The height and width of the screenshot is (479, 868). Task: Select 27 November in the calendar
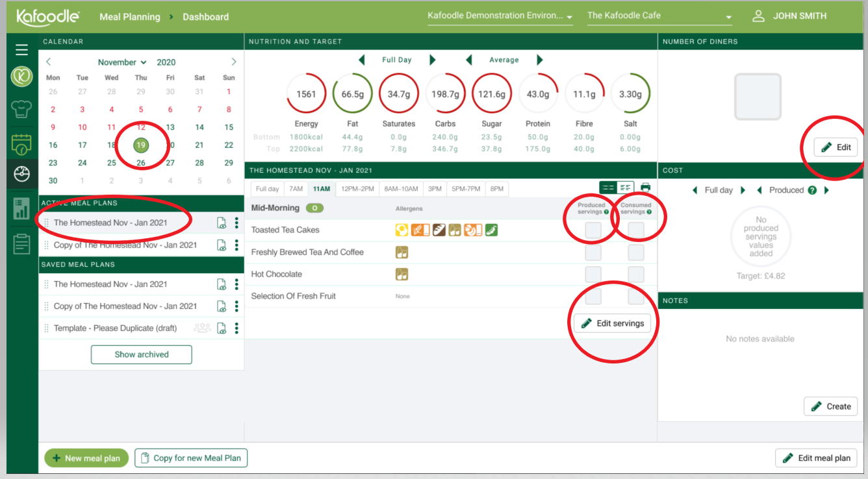[x=170, y=163]
